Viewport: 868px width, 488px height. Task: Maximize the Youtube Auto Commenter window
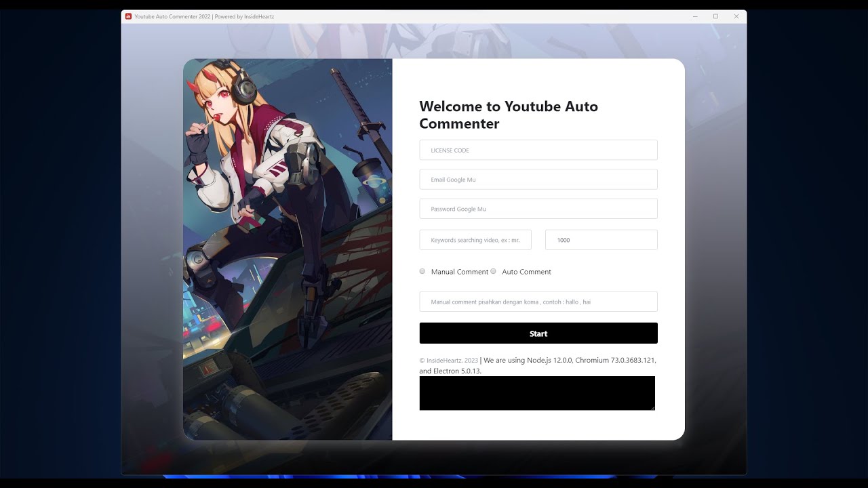click(x=715, y=16)
